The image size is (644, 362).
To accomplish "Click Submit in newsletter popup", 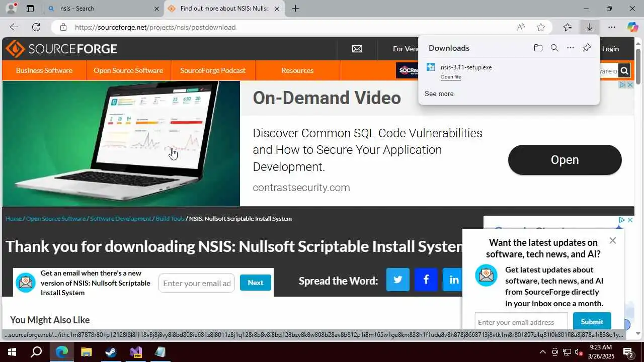I will tap(592, 322).
